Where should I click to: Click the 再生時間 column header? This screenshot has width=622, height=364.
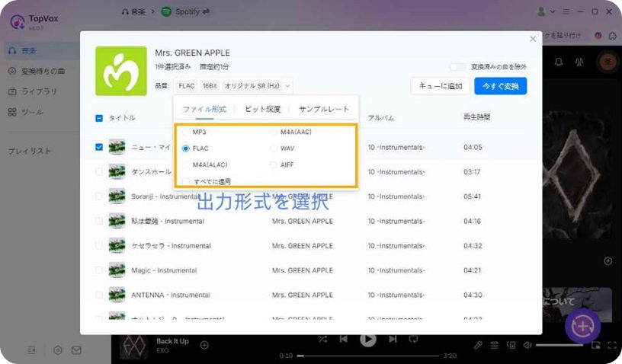pos(477,117)
